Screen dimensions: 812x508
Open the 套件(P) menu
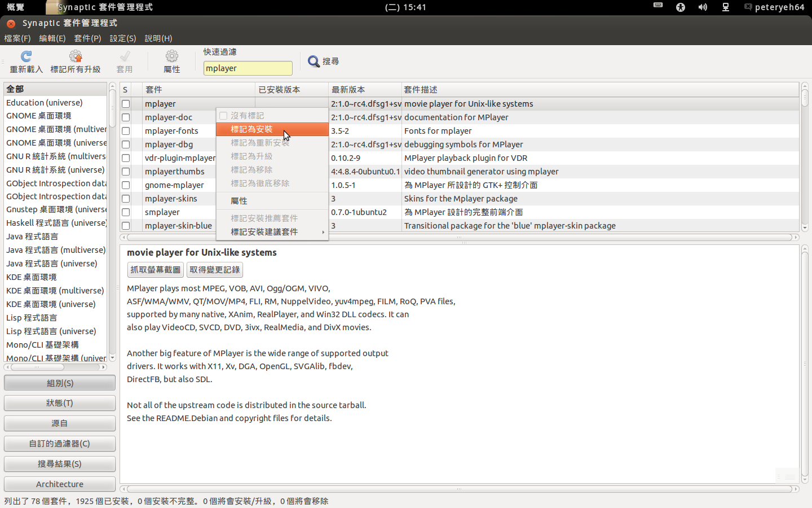[87, 38]
